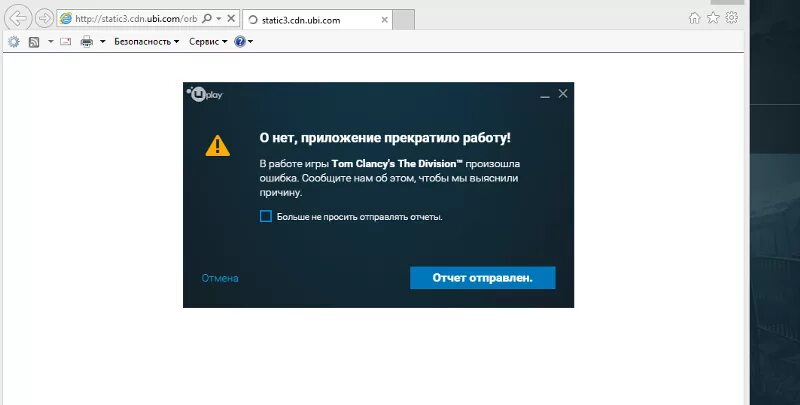The image size is (800, 405).
Task: Click the printer icon in command bar
Action: pos(87,42)
